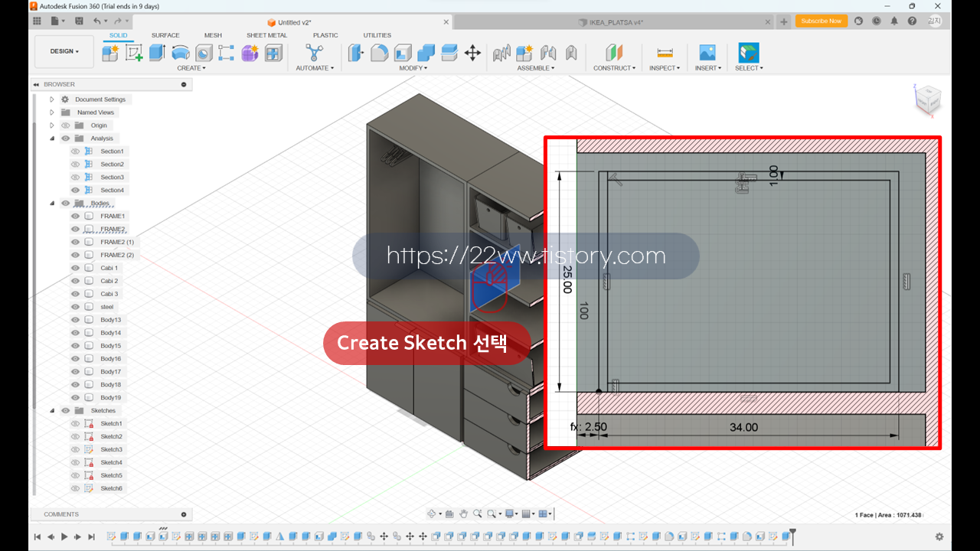The width and height of the screenshot is (980, 551).
Task: Toggle visibility of the Origin folder
Action: [65, 126]
